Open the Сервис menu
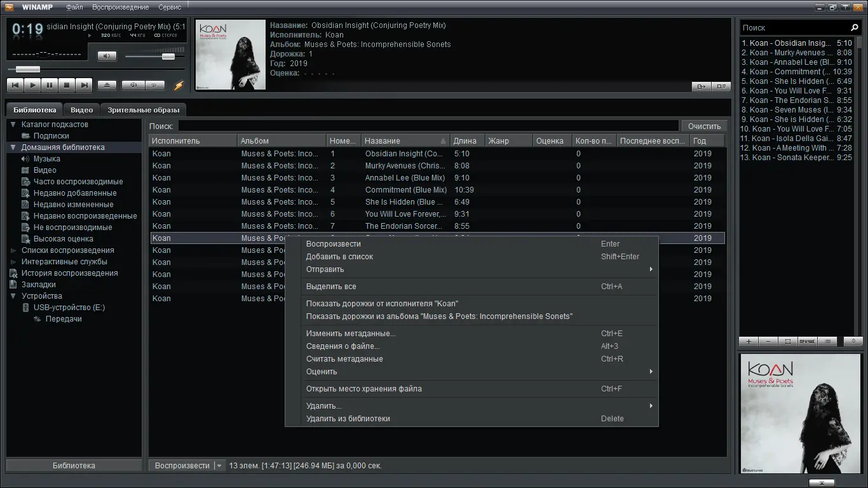Screen dimensions: 868x488 coord(170,7)
